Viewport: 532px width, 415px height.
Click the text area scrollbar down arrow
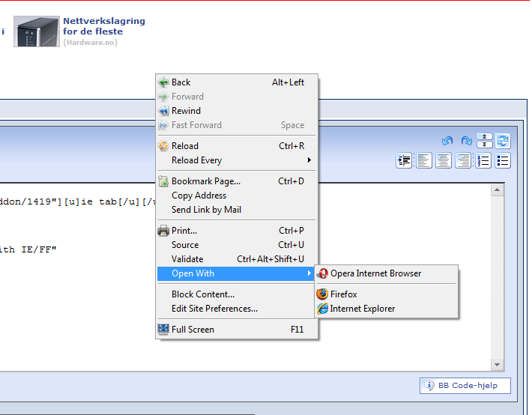(498, 365)
